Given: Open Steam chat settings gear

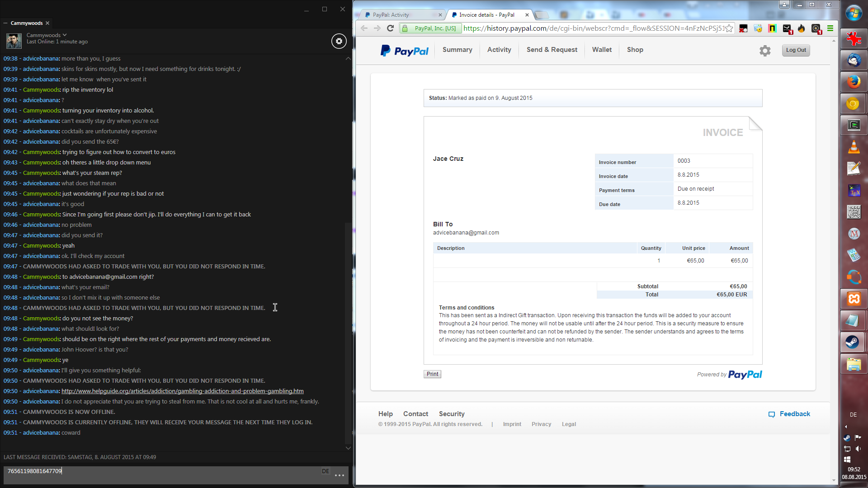Looking at the screenshot, I should click(x=339, y=41).
